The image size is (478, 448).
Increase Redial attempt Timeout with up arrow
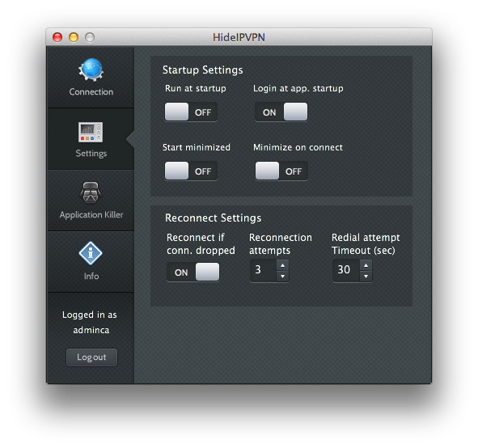[366, 265]
